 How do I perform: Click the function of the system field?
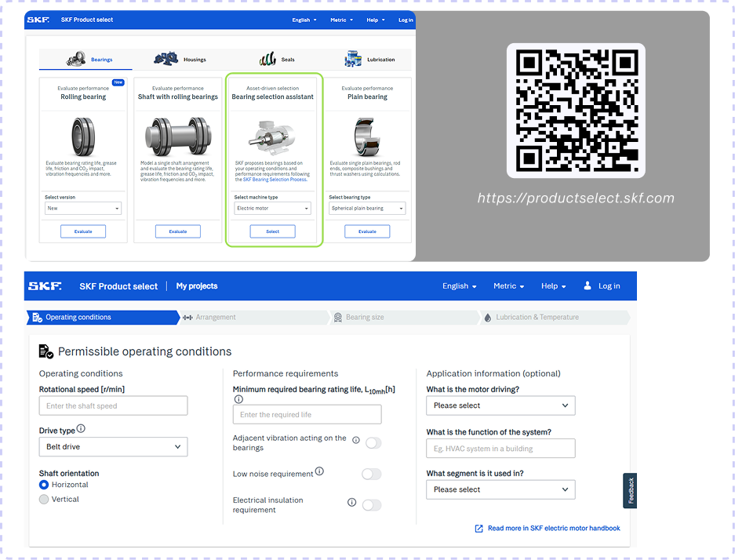(500, 448)
